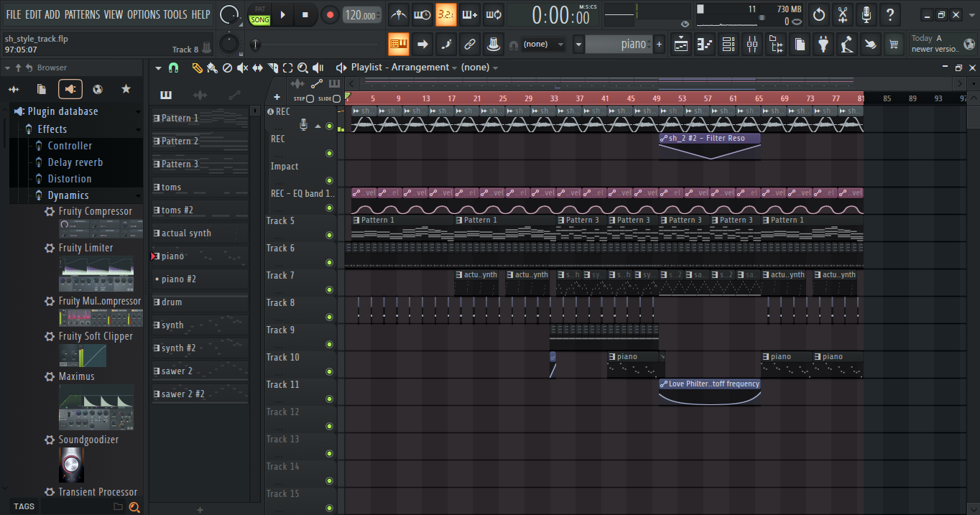Toggle typing keyboard to piano icon
Image resolution: width=980 pixels, height=515 pixels.
point(399,45)
